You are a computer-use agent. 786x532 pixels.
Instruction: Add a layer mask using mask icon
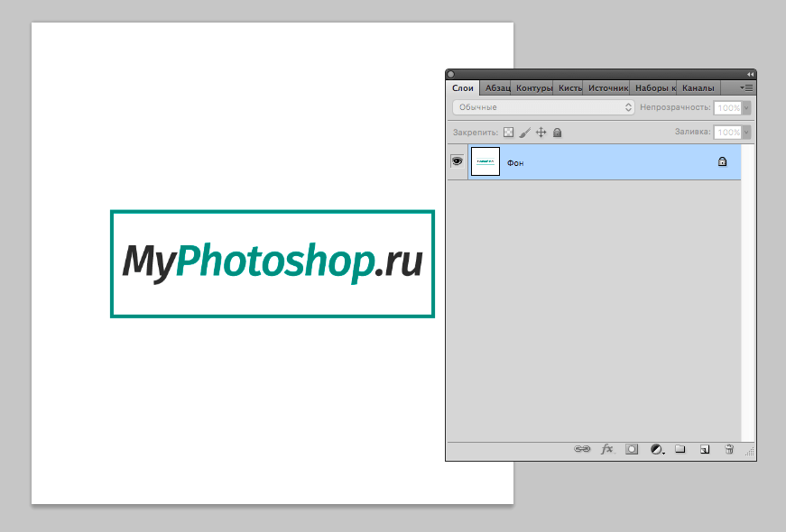click(x=632, y=449)
